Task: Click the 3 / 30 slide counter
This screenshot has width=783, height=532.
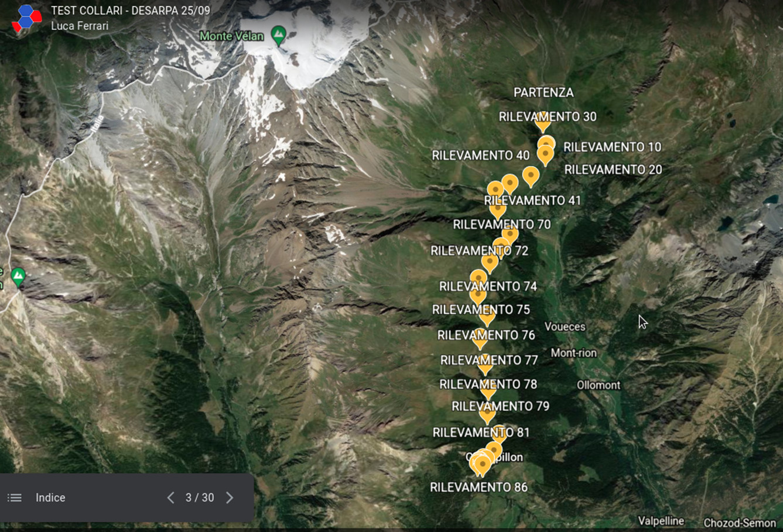Action: pyautogui.click(x=200, y=497)
